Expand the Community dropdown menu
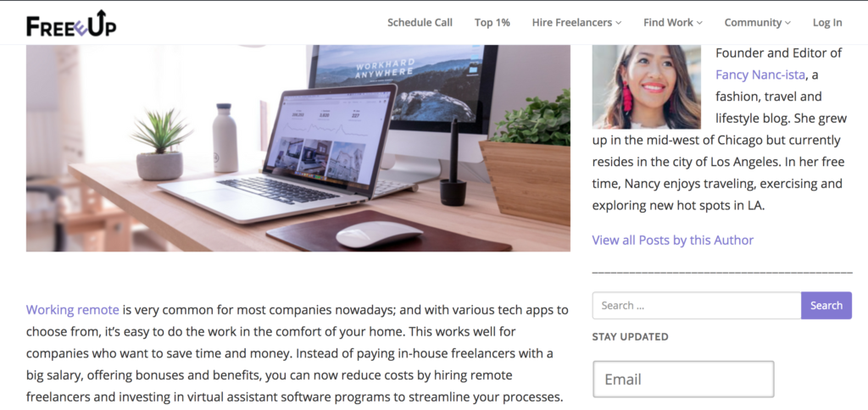 pos(757,23)
